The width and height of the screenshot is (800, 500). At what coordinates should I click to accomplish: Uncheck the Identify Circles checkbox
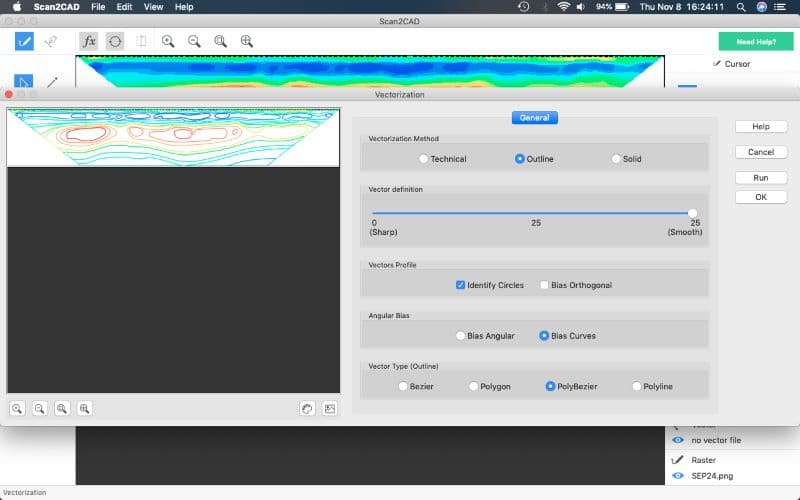[x=460, y=285]
